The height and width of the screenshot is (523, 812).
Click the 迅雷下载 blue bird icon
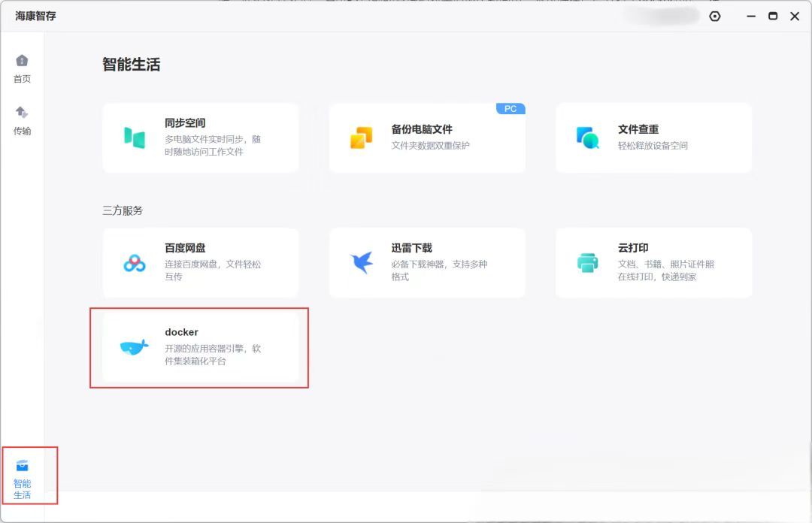point(362,262)
